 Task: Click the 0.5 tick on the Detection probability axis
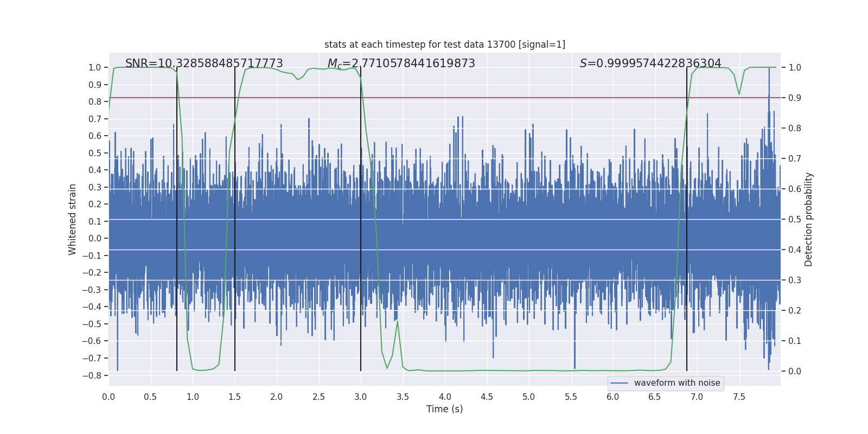795,219
